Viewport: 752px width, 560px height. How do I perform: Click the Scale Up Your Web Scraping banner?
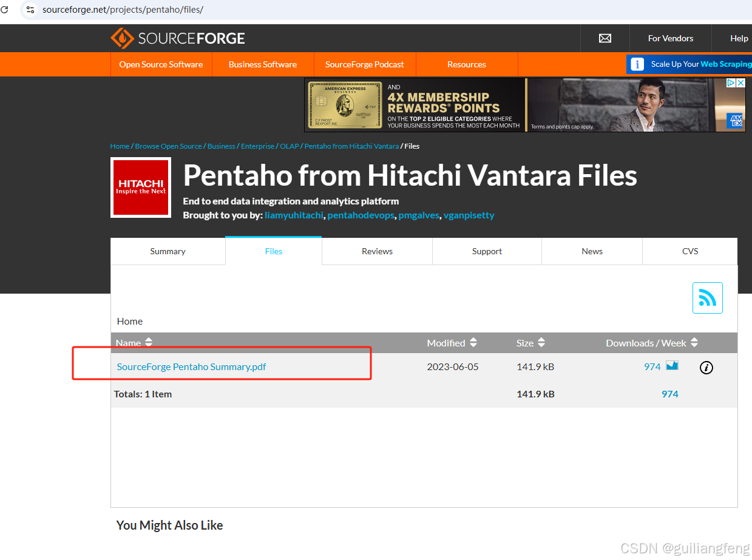[689, 64]
